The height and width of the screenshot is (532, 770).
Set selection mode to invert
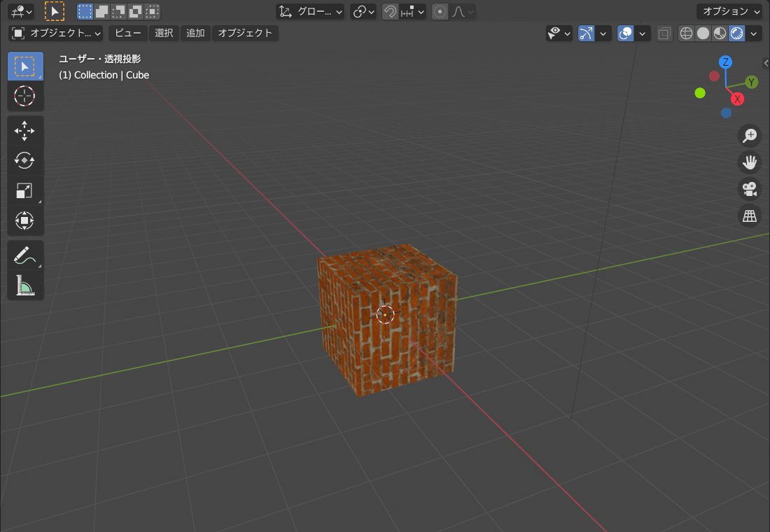coord(135,11)
